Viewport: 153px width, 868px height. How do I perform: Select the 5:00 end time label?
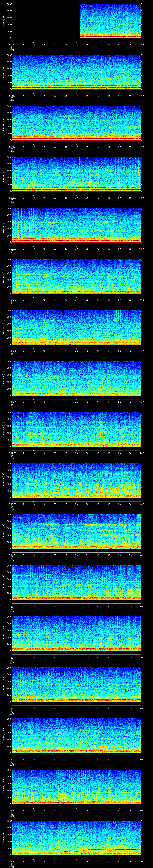141,44
